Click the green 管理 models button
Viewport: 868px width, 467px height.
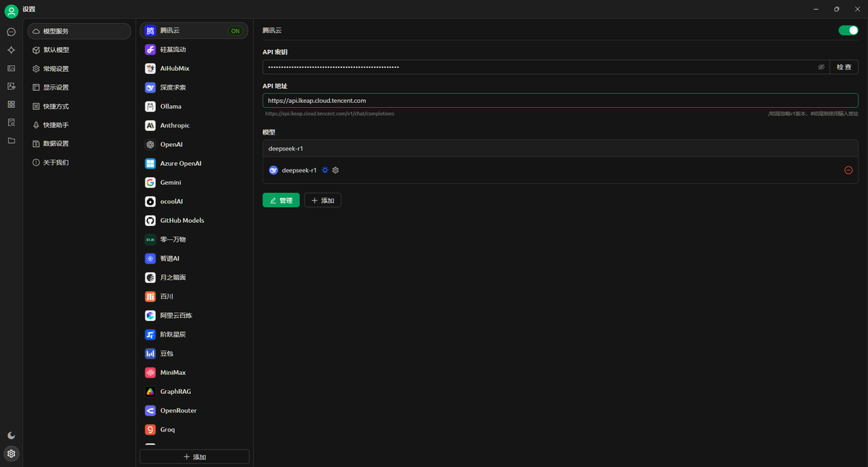[281, 201]
